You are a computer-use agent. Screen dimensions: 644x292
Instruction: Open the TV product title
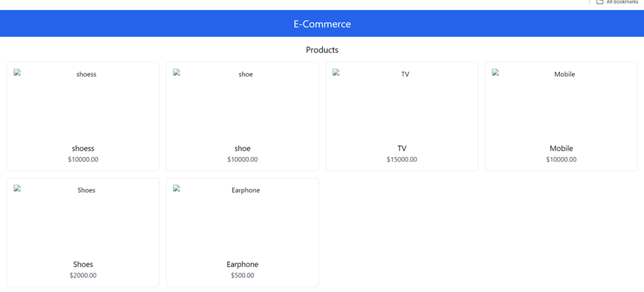[x=402, y=149]
